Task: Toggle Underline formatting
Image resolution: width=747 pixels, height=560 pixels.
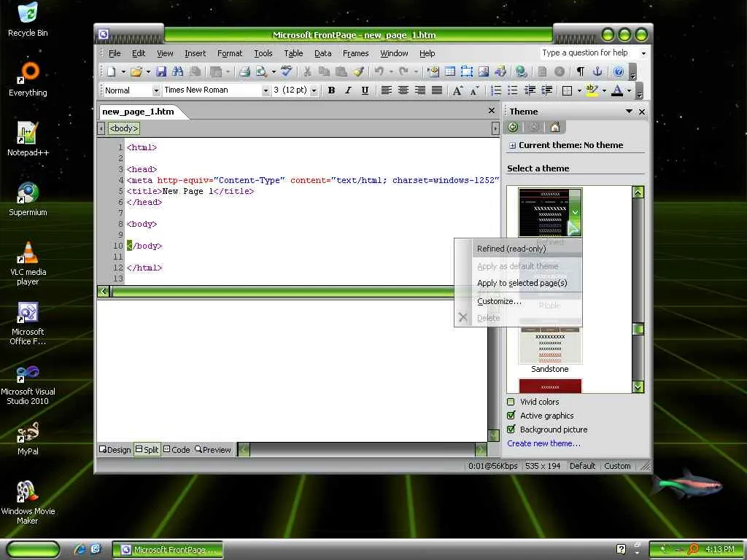Action: click(365, 90)
